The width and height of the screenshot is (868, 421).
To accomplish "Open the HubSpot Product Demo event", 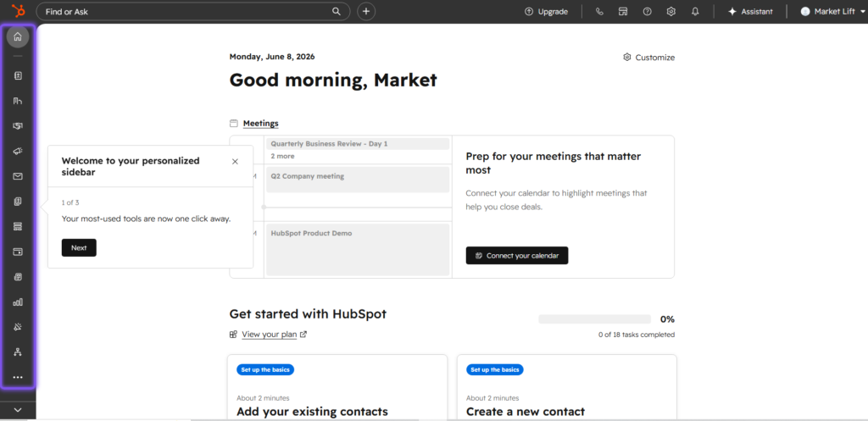I will click(358, 250).
